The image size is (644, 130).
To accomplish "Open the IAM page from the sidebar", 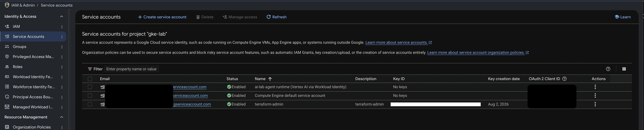I will [16, 26].
